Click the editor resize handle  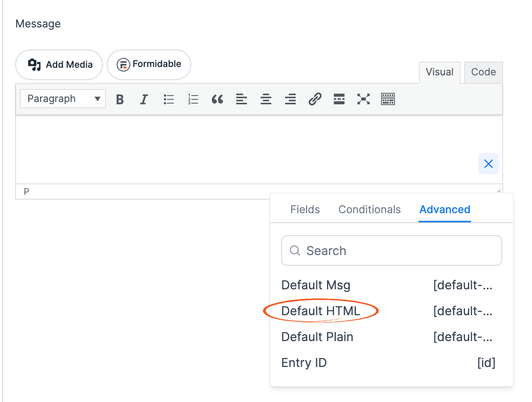click(x=499, y=191)
